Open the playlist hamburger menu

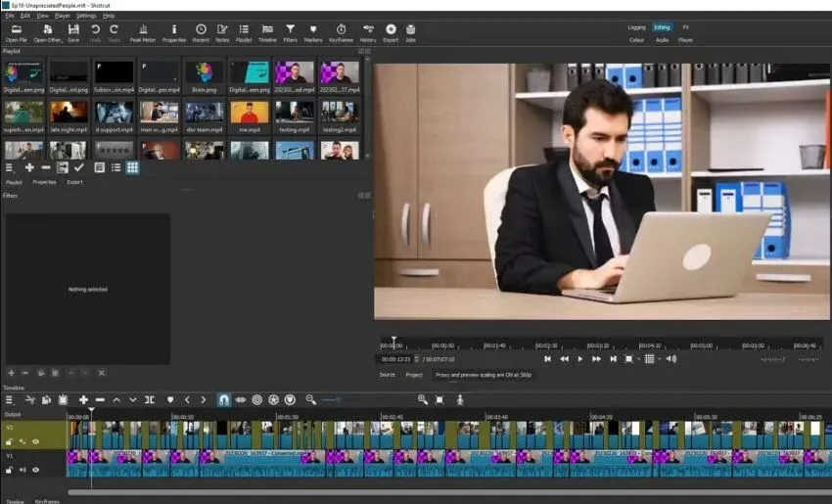click(x=10, y=167)
